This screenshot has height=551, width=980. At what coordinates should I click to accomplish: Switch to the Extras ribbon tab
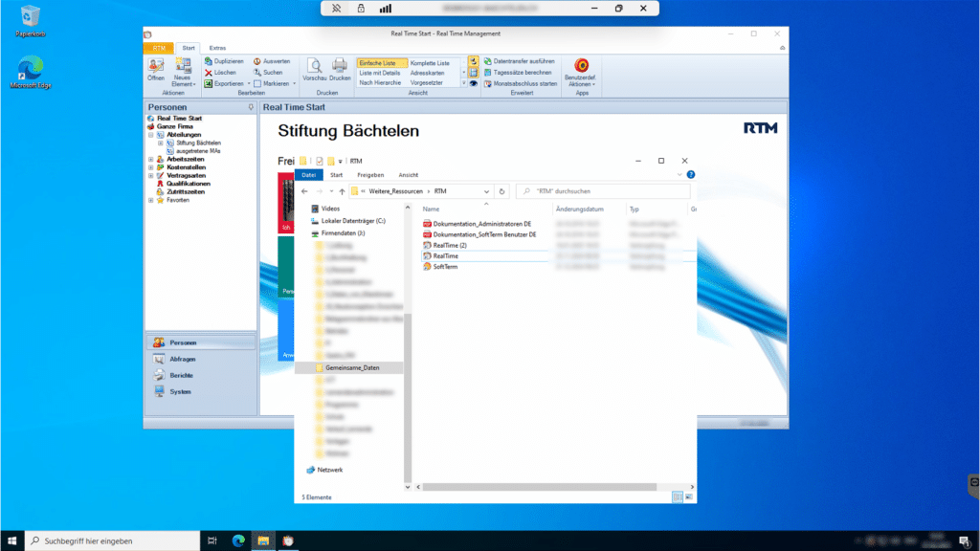pos(217,48)
